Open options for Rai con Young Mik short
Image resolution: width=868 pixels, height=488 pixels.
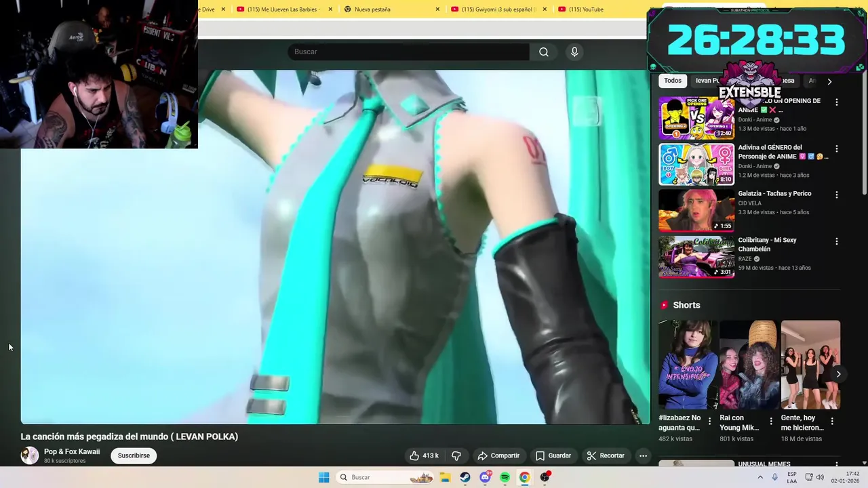point(771,421)
